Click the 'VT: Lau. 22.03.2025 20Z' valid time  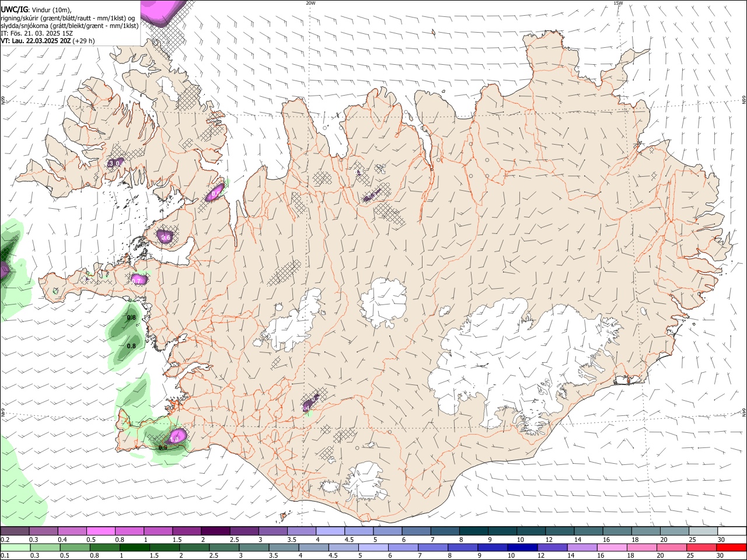pos(36,41)
